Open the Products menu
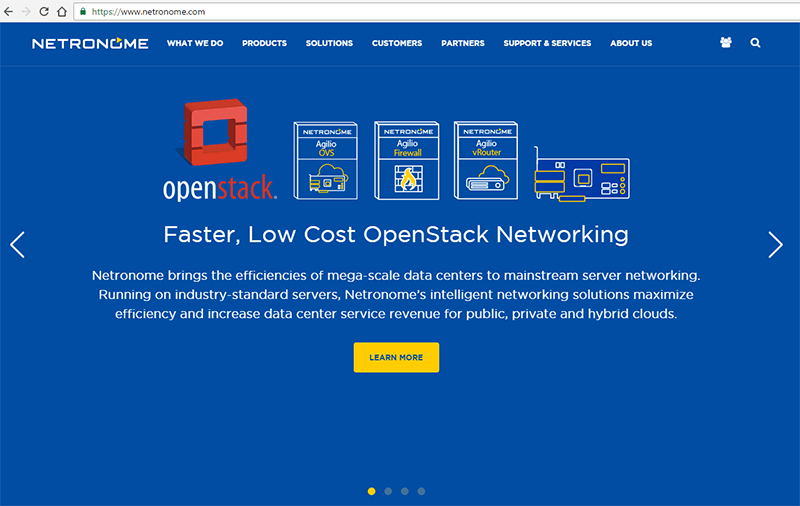 click(264, 43)
